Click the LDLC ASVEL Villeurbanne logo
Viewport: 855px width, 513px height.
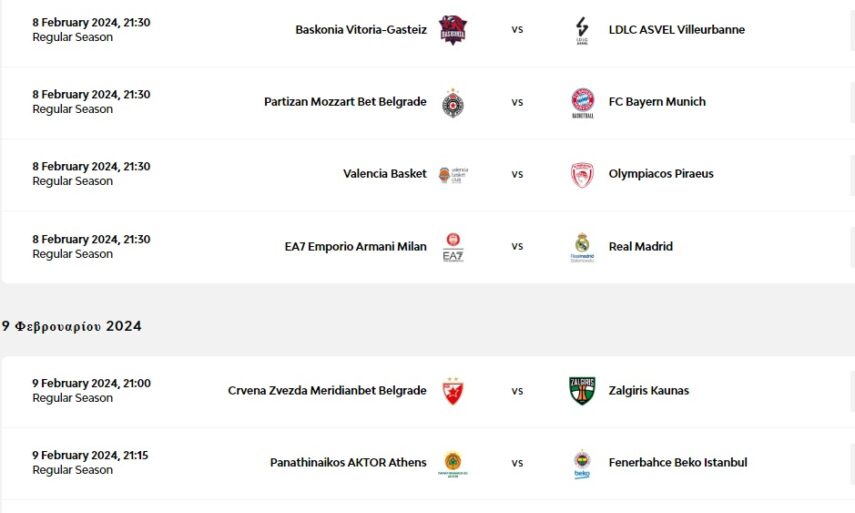[x=582, y=30]
